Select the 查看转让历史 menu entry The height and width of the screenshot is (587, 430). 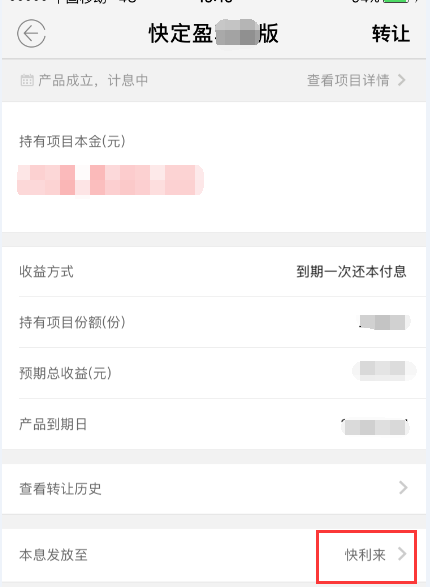(x=214, y=489)
